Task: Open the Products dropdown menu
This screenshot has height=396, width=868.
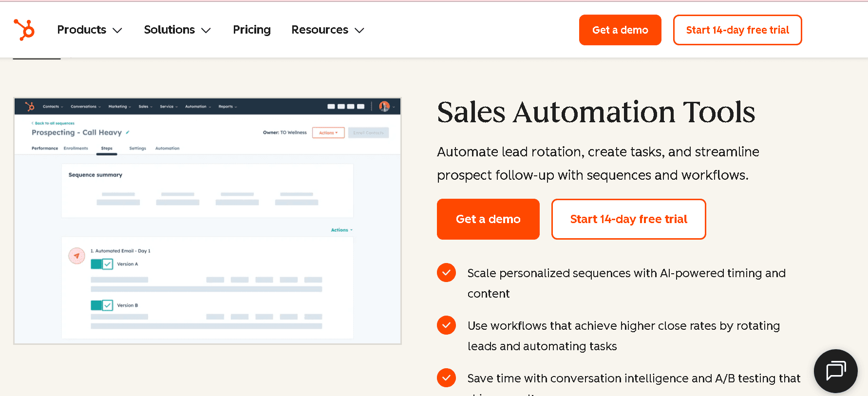Action: tap(90, 30)
